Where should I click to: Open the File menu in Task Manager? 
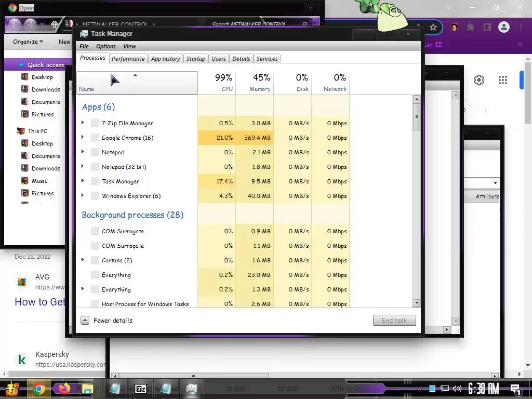(84, 46)
